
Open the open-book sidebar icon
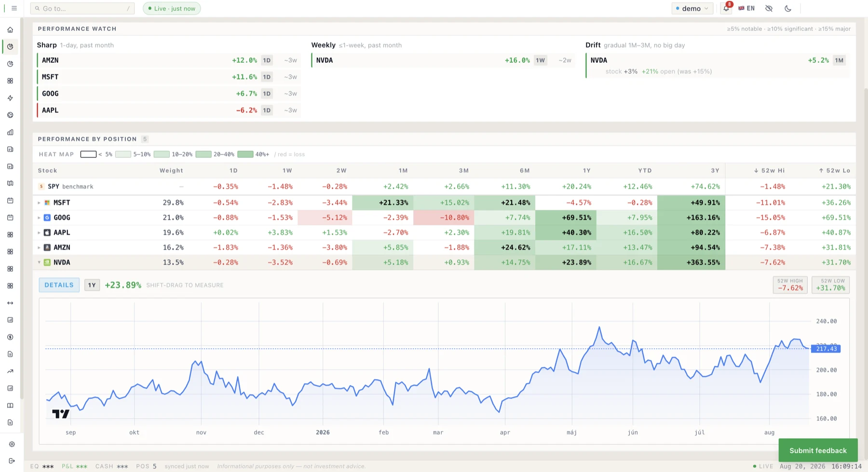[10, 405]
